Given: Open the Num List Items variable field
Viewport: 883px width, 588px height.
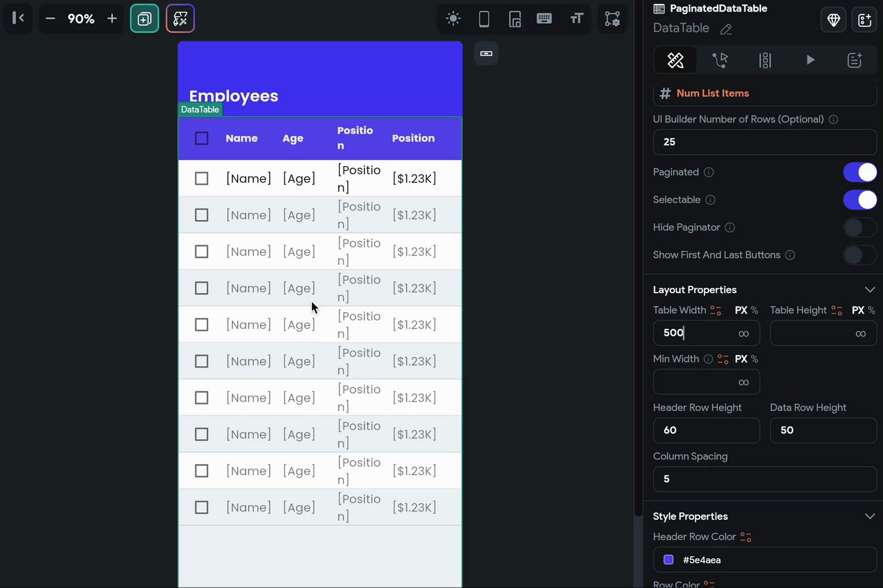Looking at the screenshot, I should (x=764, y=93).
